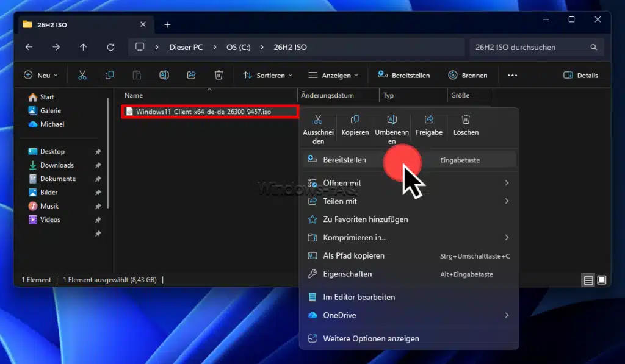Select Weitere Optionen anzeigen
The height and width of the screenshot is (364, 625).
click(409, 338)
